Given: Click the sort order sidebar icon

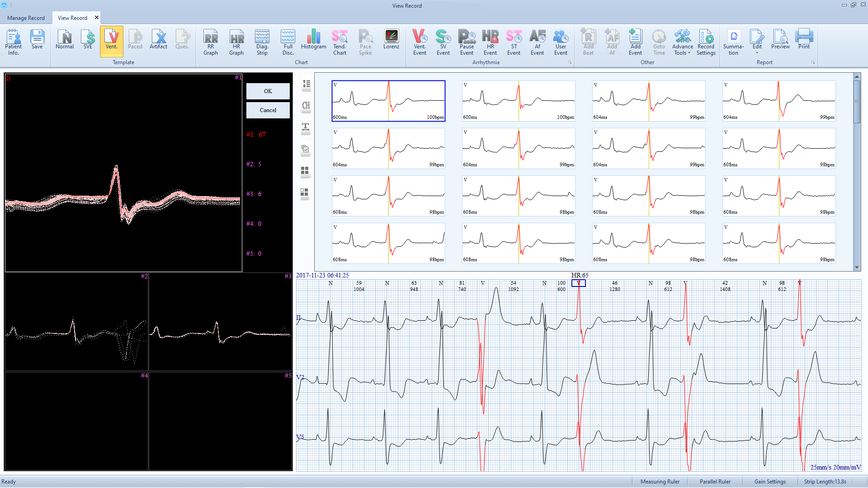Looking at the screenshot, I should click(x=306, y=84).
